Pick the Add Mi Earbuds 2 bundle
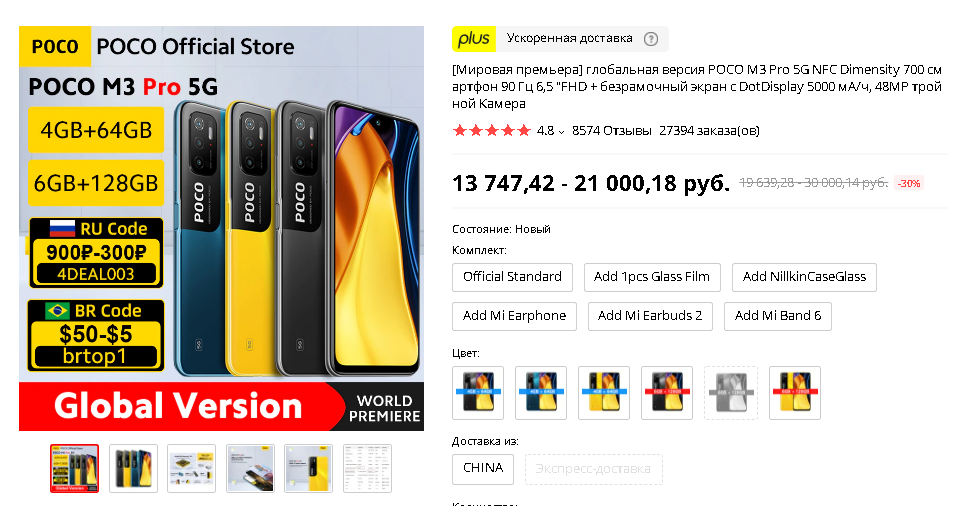 point(650,316)
